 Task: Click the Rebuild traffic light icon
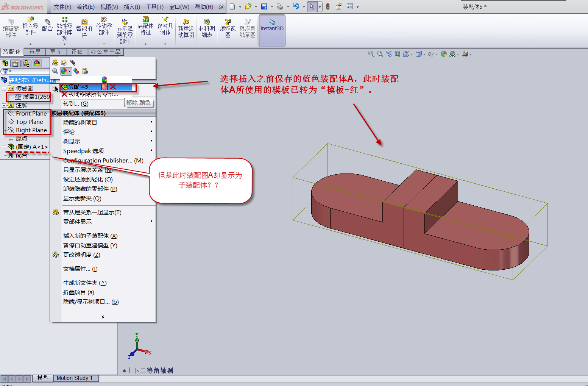(328, 6)
